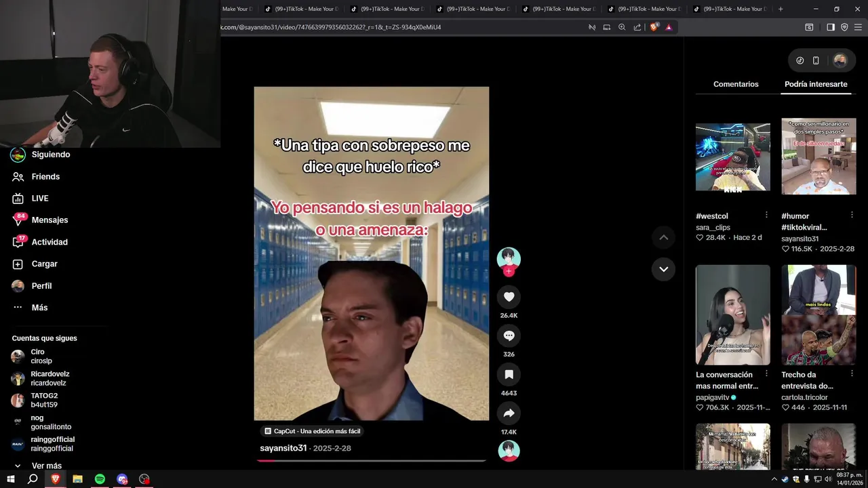Open comments via speech bubble icon showing 326
This screenshot has width=868, height=488.
[509, 335]
